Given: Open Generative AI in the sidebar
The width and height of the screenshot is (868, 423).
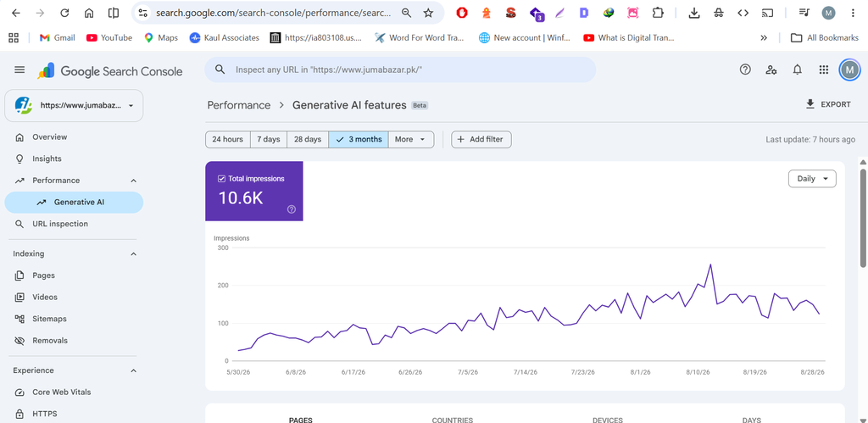Looking at the screenshot, I should 75,202.
